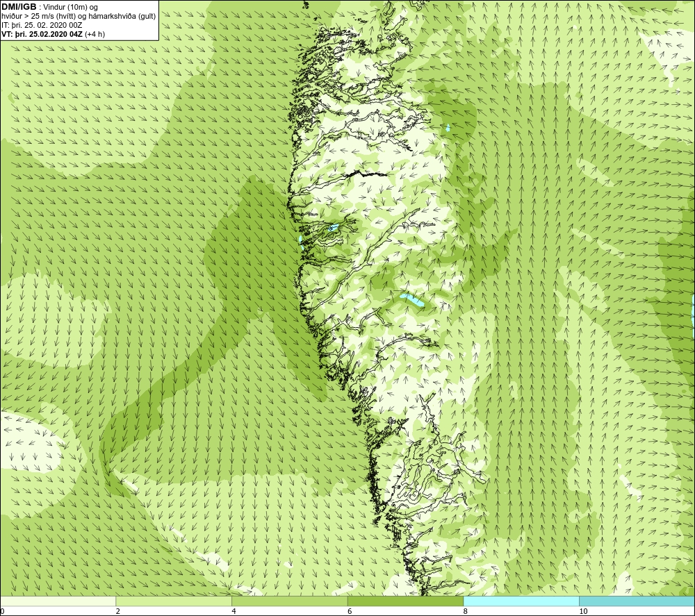Click the '(+4 h)' forecast offset text
Viewport: 695px width, 616px height.
click(x=95, y=34)
